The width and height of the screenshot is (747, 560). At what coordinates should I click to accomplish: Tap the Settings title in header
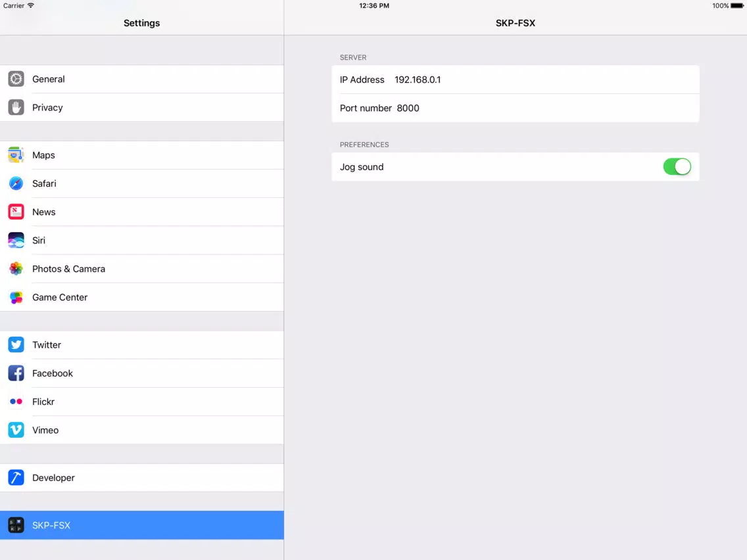[x=141, y=23]
